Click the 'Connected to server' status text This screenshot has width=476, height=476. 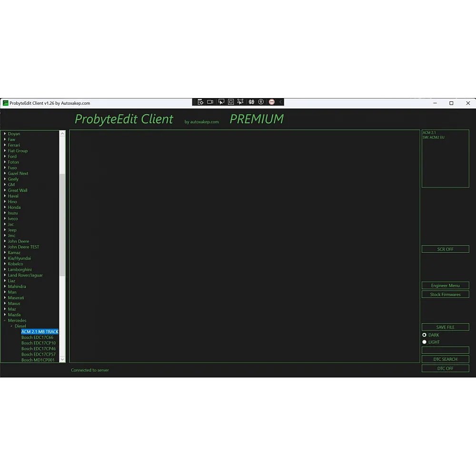[90, 370]
